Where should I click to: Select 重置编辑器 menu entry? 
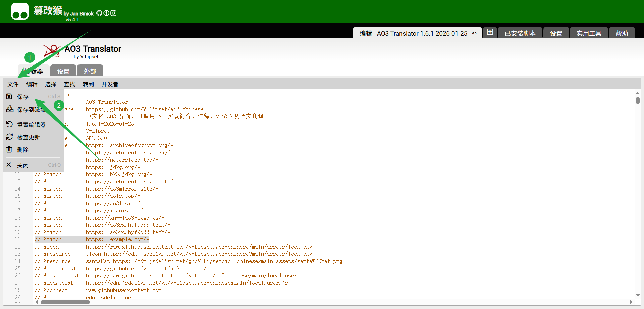coord(31,125)
